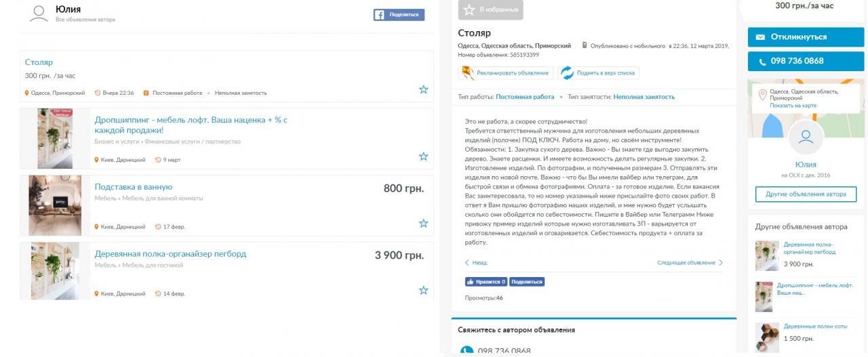This screenshot has width=868, height=357.
Task: Click the phone number 098 736 0868 button
Action: pyautogui.click(x=807, y=61)
